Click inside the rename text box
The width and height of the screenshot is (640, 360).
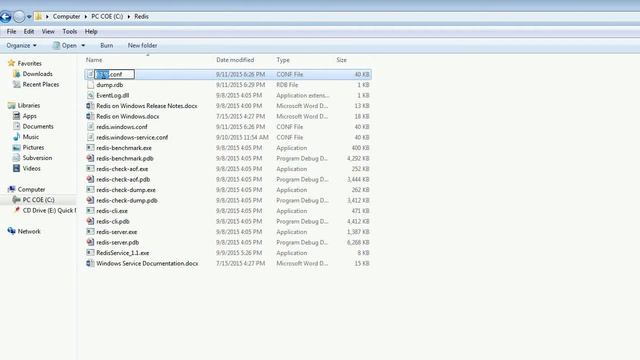(114, 74)
